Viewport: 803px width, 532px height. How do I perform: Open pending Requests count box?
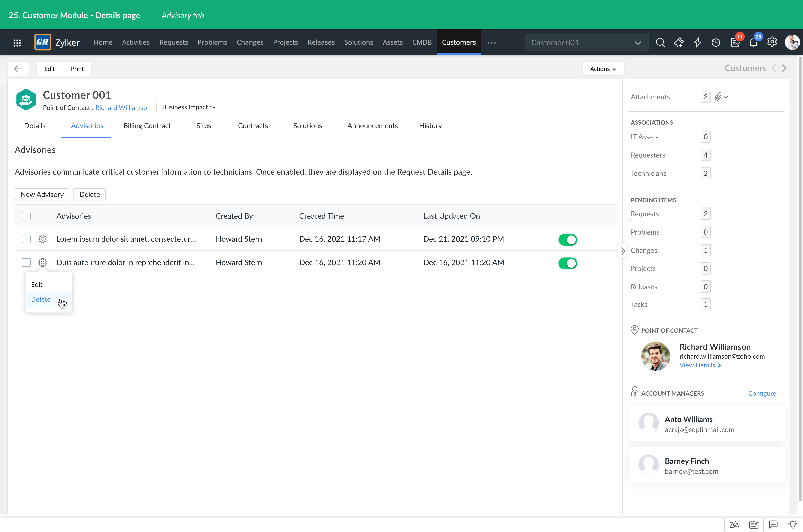tap(705, 214)
